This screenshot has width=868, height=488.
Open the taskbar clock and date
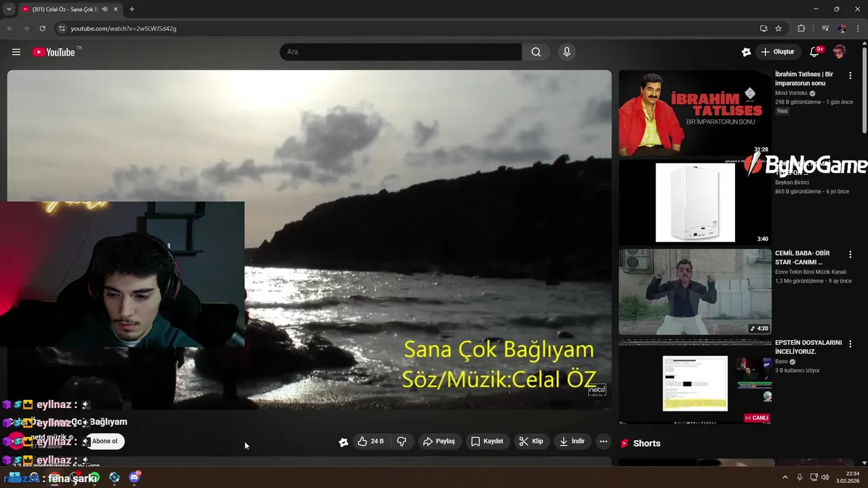848,477
